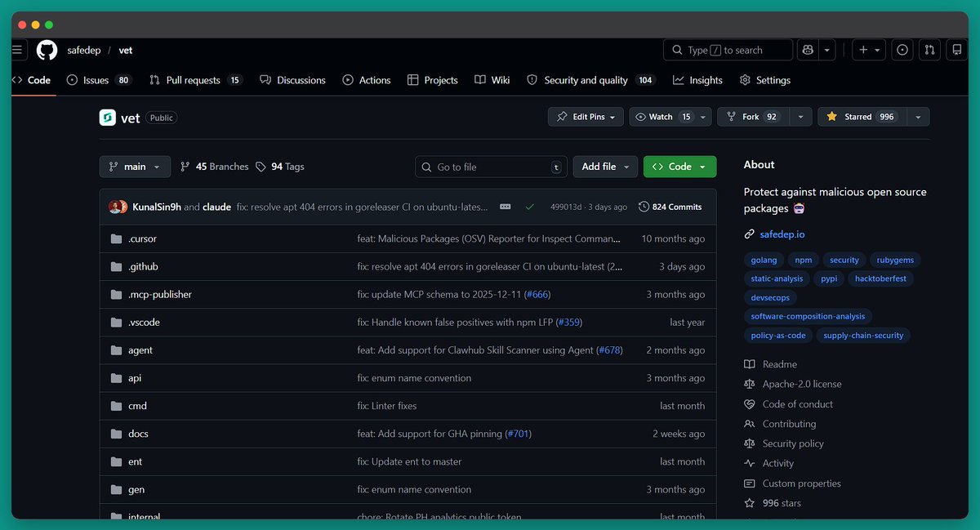Open Copilot chat icon in header
The image size is (980, 530).
(808, 50)
